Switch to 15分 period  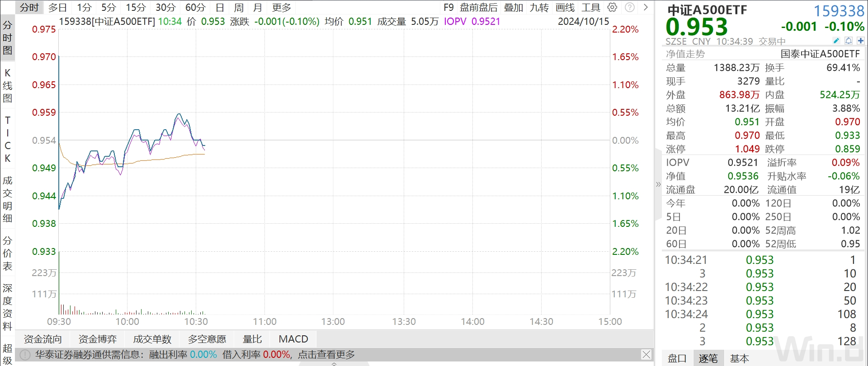click(x=136, y=7)
